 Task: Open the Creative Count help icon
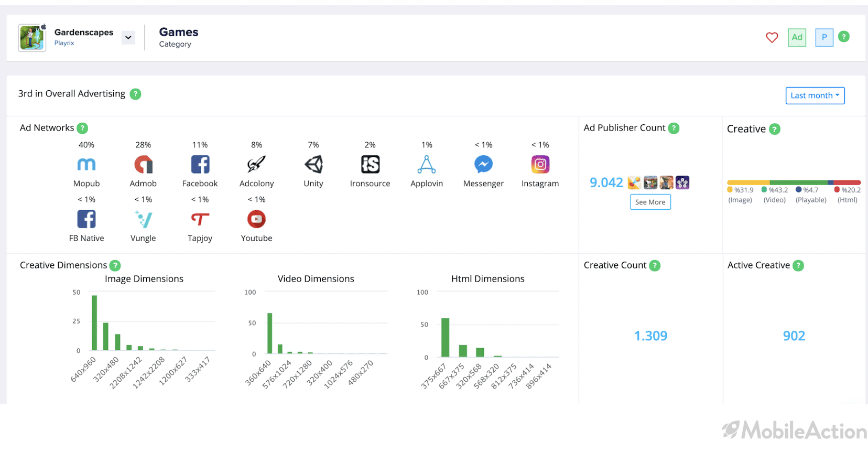655,265
